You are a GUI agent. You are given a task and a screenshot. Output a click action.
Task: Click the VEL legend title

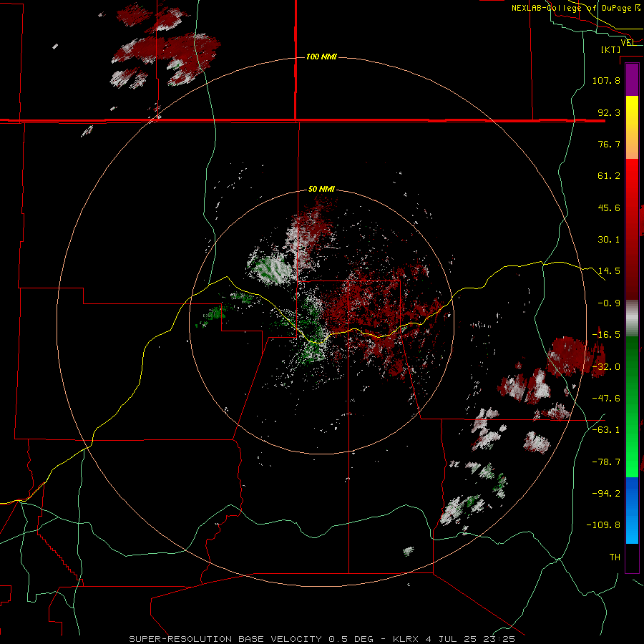pyautogui.click(x=628, y=42)
